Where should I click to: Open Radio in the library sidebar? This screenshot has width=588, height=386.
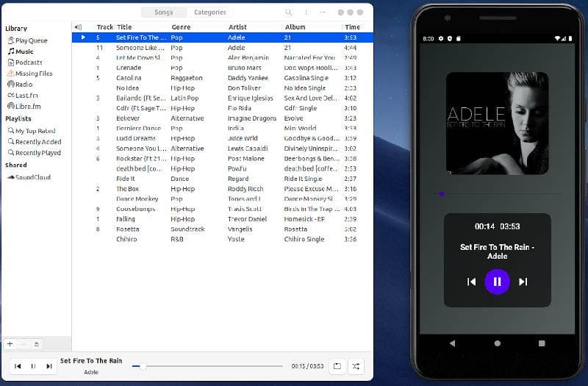(21, 85)
